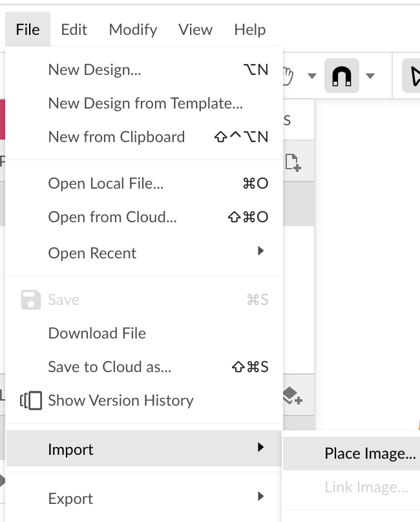This screenshot has height=522, width=420.
Task: Click the greyed-out Save disk icon
Action: pos(31,300)
